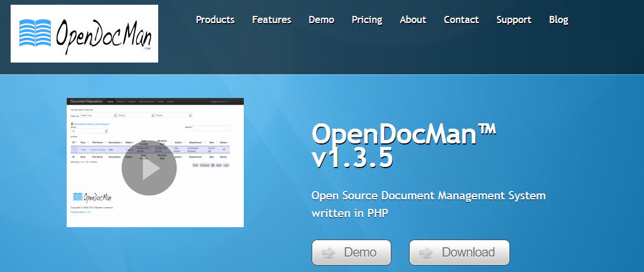Navigate to the Contact page

461,19
